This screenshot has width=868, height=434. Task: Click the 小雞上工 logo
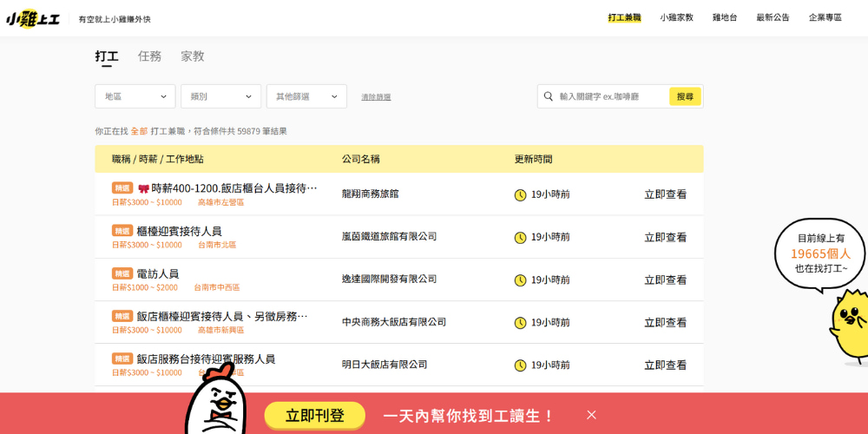pos(34,18)
